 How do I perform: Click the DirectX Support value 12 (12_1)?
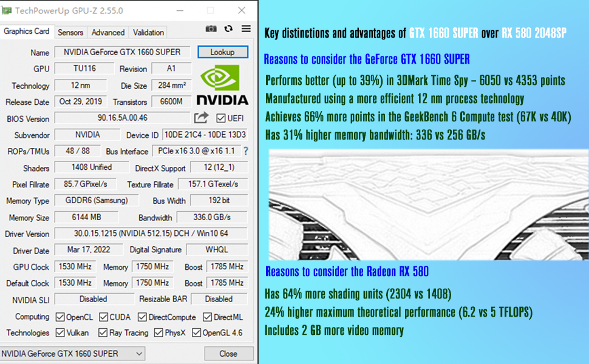point(219,167)
